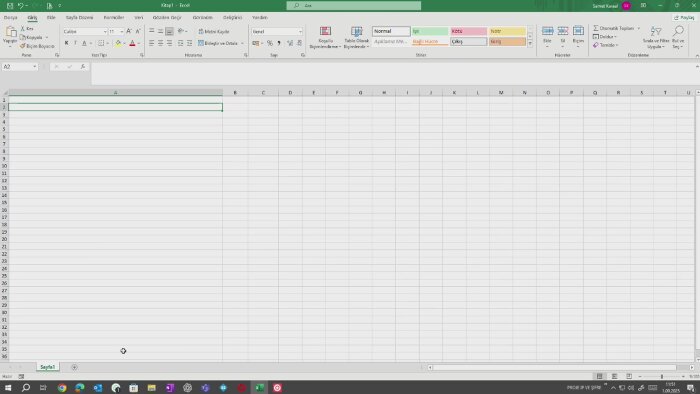Screen dimensions: 700x394
Task: Open the fill color dropdown arrow
Action: pyautogui.click(x=124, y=44)
